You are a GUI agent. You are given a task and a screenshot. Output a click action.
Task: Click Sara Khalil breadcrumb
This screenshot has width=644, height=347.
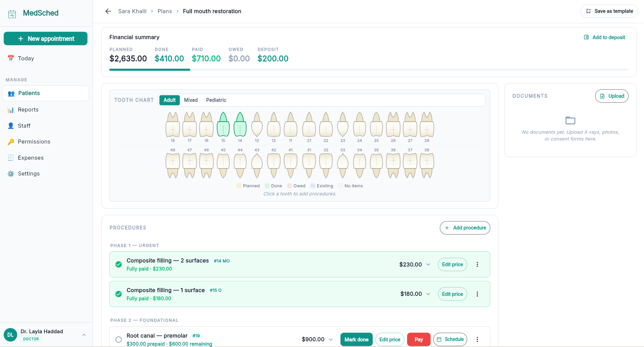(132, 11)
